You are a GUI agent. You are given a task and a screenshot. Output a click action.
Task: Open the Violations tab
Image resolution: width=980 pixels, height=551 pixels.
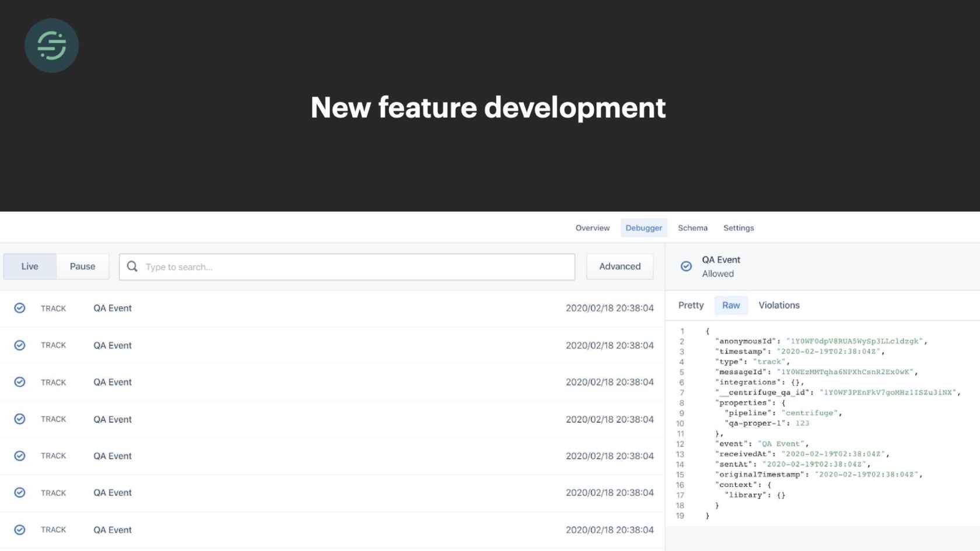[x=779, y=306]
